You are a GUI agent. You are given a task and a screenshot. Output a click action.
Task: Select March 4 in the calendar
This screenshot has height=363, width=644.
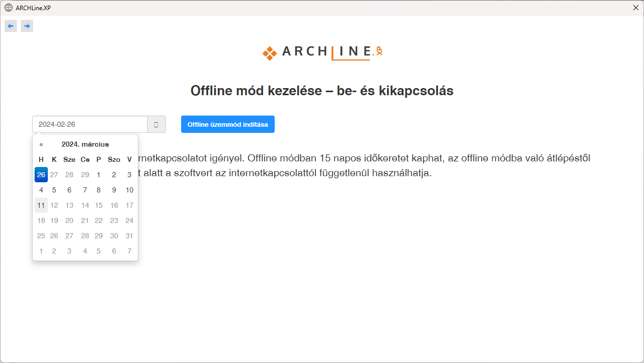click(x=41, y=190)
